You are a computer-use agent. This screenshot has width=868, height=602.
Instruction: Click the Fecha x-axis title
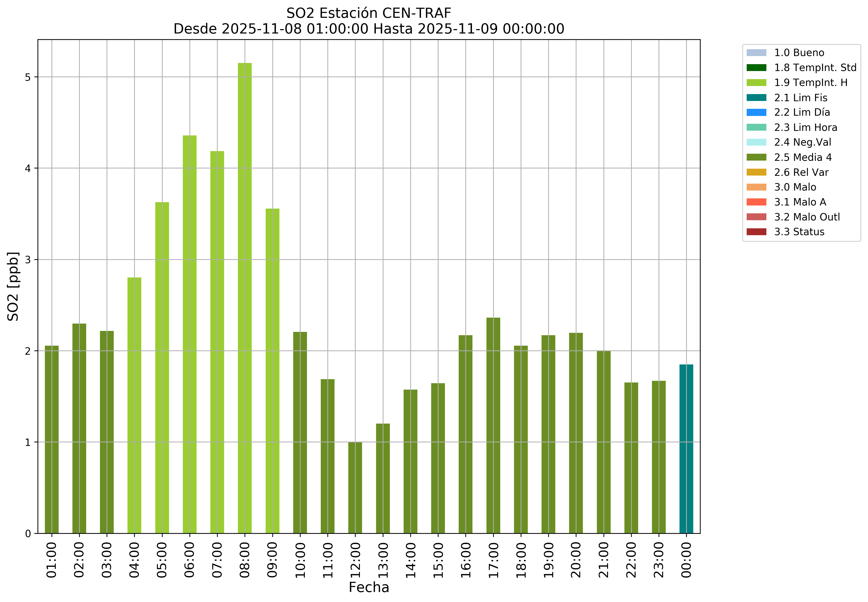coord(368,587)
